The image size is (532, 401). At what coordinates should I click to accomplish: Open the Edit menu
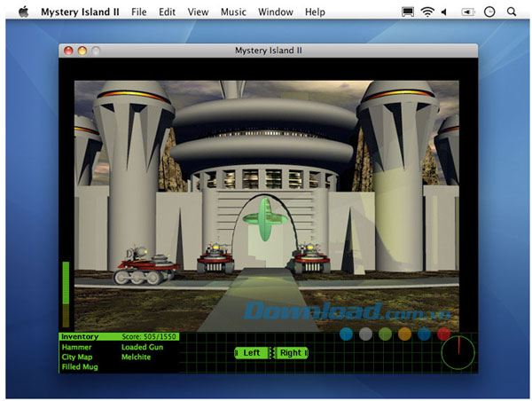(167, 12)
